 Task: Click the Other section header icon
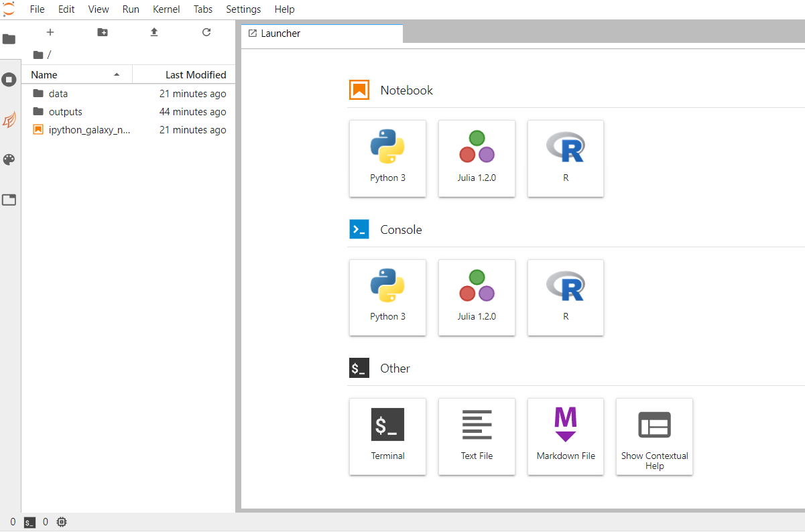(359, 368)
